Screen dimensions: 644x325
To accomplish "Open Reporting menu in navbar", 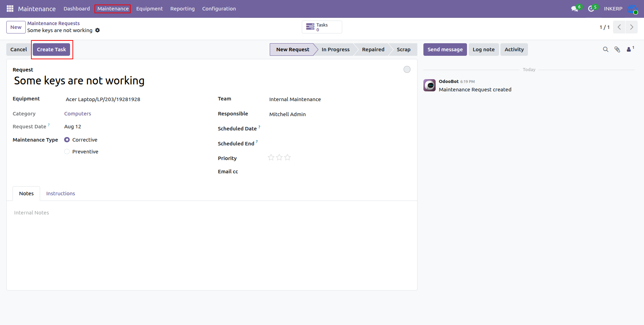I will tap(183, 9).
